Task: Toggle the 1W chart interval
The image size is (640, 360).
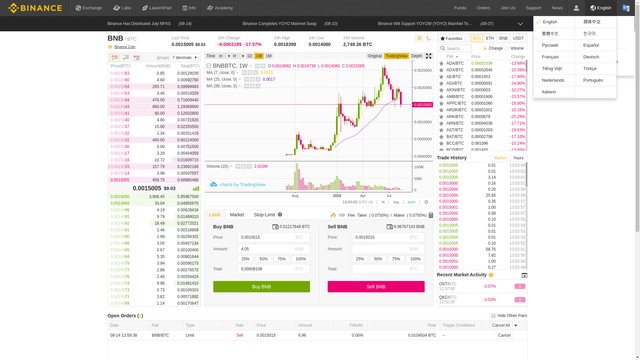Action: click(259, 56)
